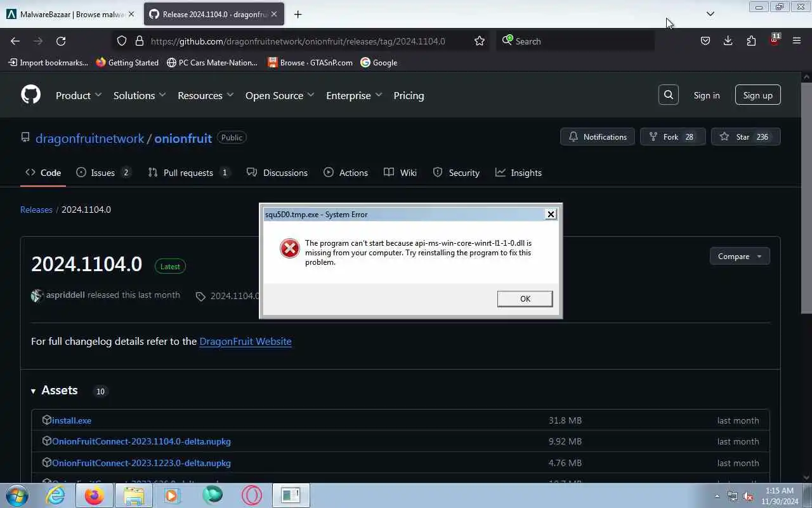Click OK in the System Error dialog
Image resolution: width=812 pixels, height=508 pixels.
(525, 298)
